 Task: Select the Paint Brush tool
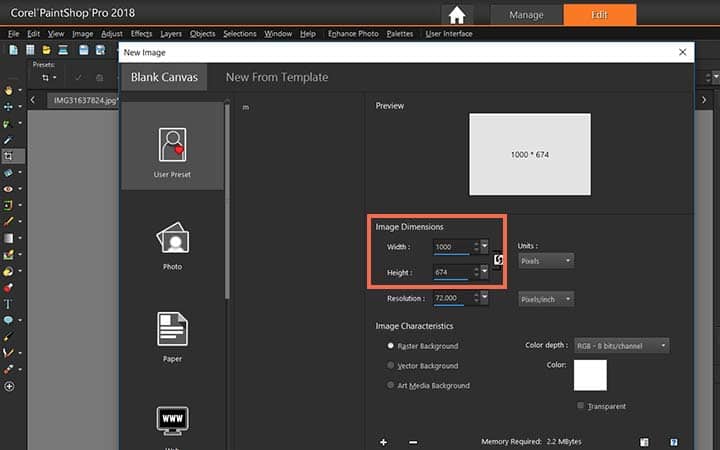8,222
